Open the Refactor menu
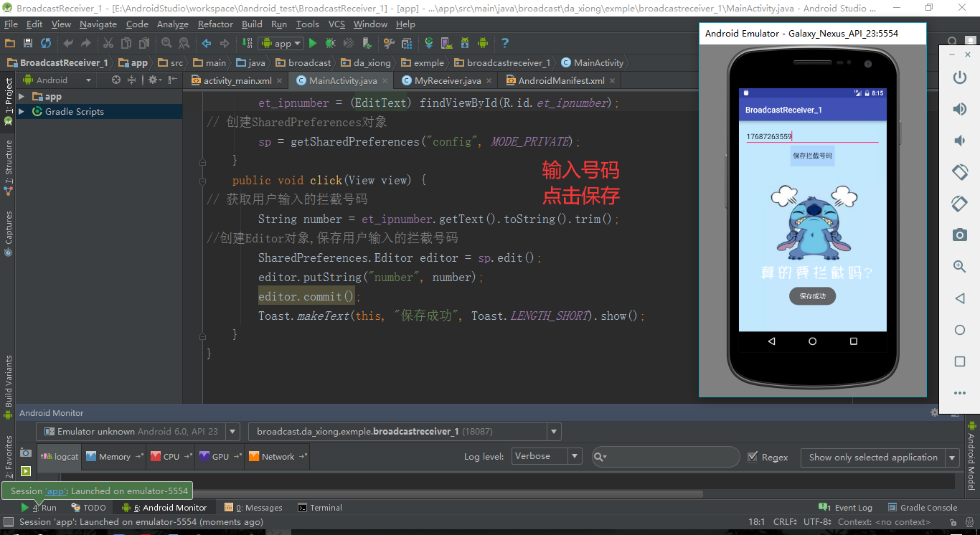980x535 pixels. point(215,24)
